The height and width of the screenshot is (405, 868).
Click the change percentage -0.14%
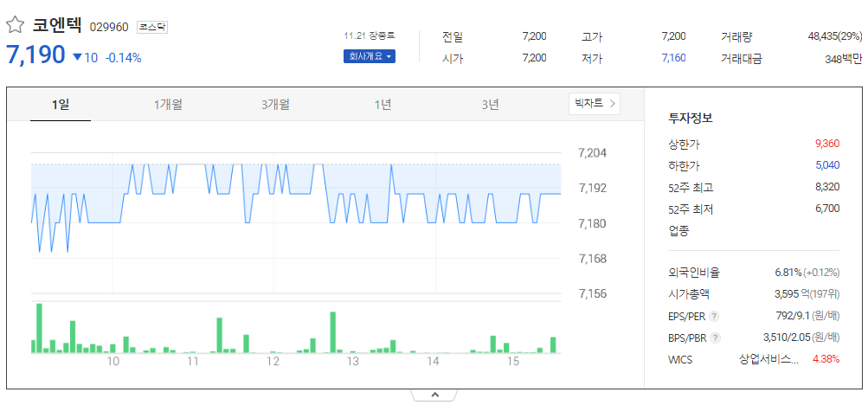click(x=124, y=57)
